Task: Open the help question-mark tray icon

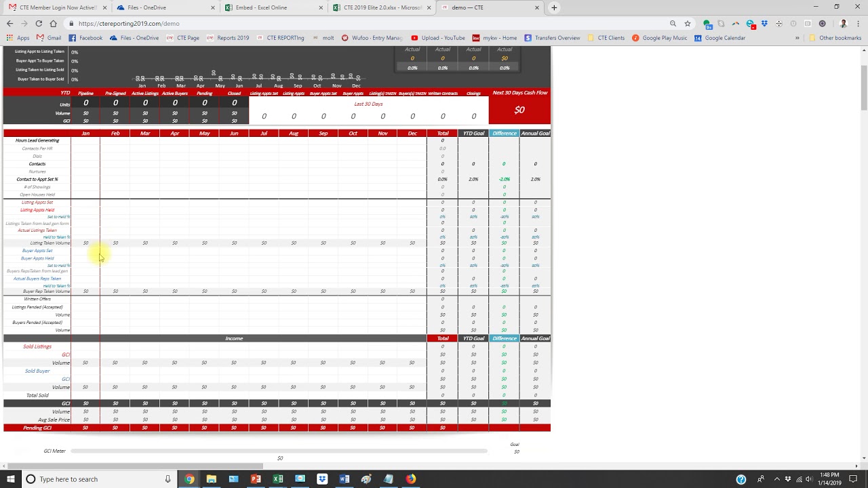Action: tap(741, 479)
